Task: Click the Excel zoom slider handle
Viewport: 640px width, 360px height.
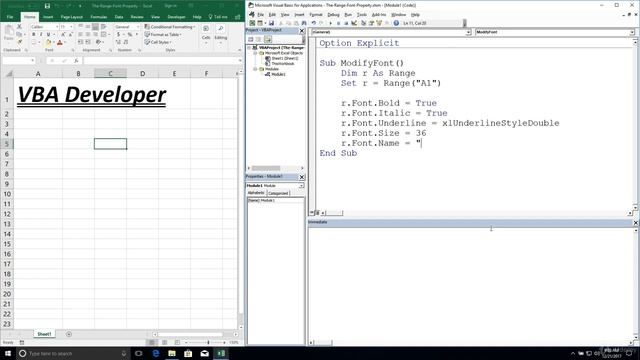Action: tap(208, 342)
